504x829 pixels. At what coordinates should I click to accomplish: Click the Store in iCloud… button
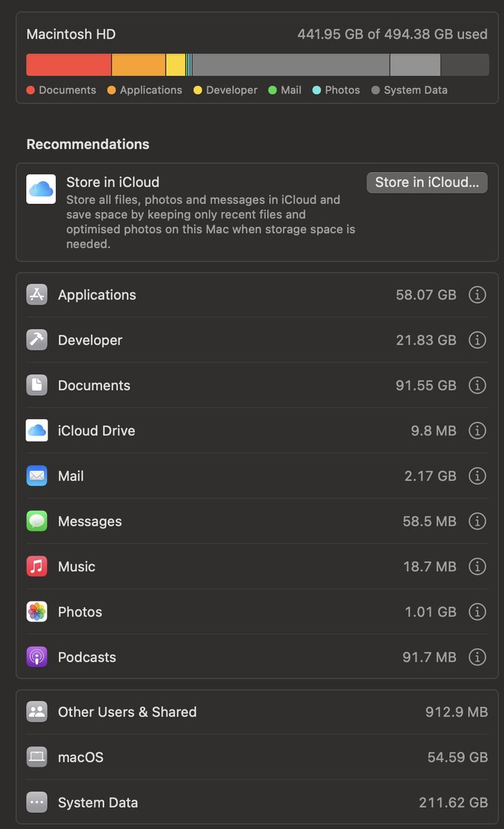point(427,183)
